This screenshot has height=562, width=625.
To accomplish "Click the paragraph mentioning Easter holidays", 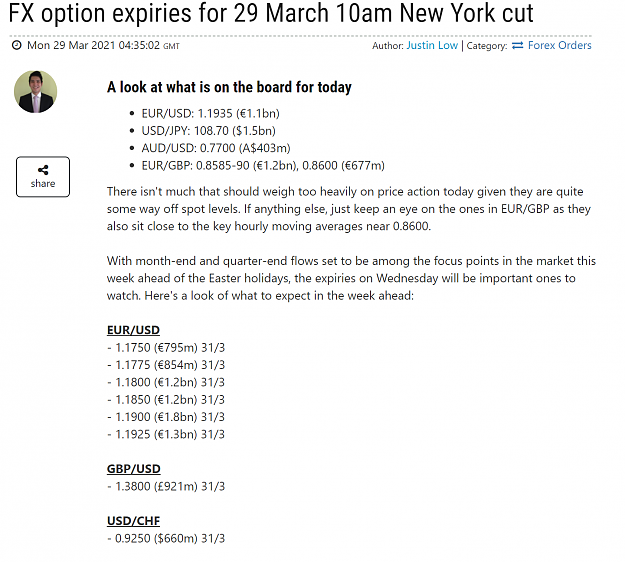I will point(351,278).
